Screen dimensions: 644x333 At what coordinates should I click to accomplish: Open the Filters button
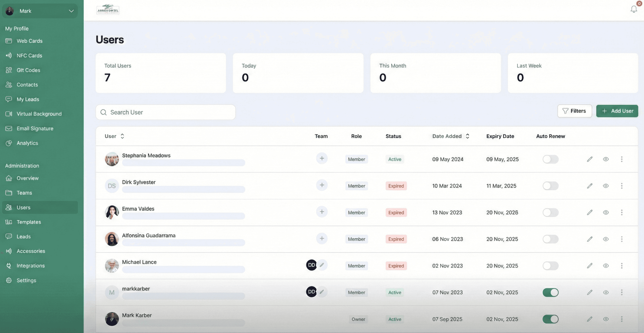(x=574, y=111)
